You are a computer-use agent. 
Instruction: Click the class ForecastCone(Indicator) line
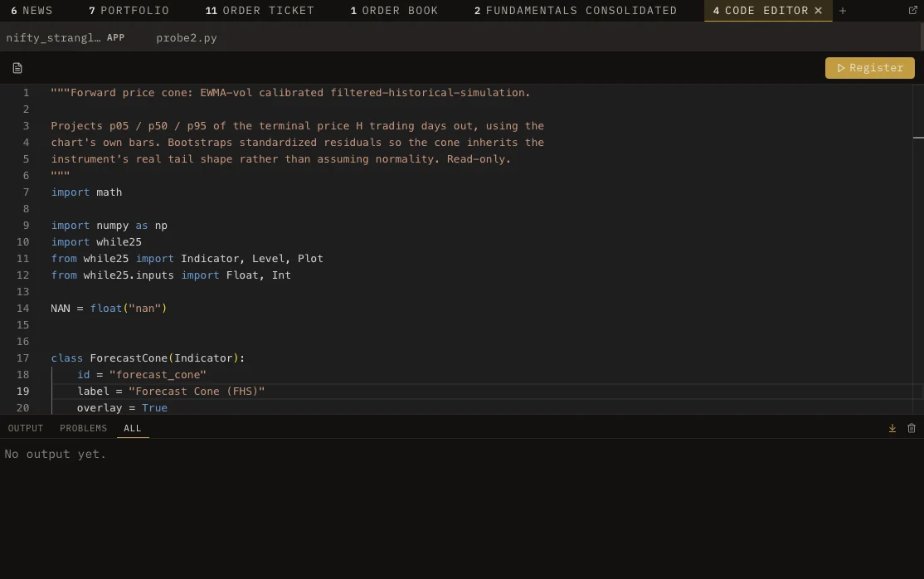click(x=148, y=358)
